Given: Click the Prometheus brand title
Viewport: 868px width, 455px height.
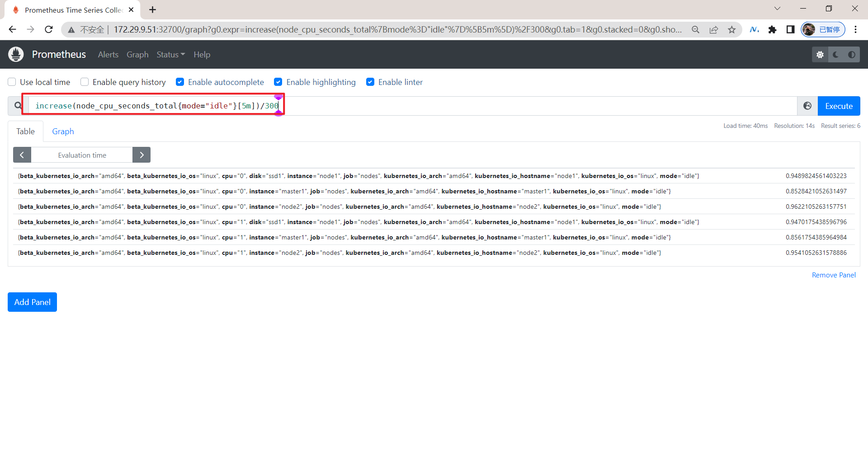Looking at the screenshot, I should 59,54.
